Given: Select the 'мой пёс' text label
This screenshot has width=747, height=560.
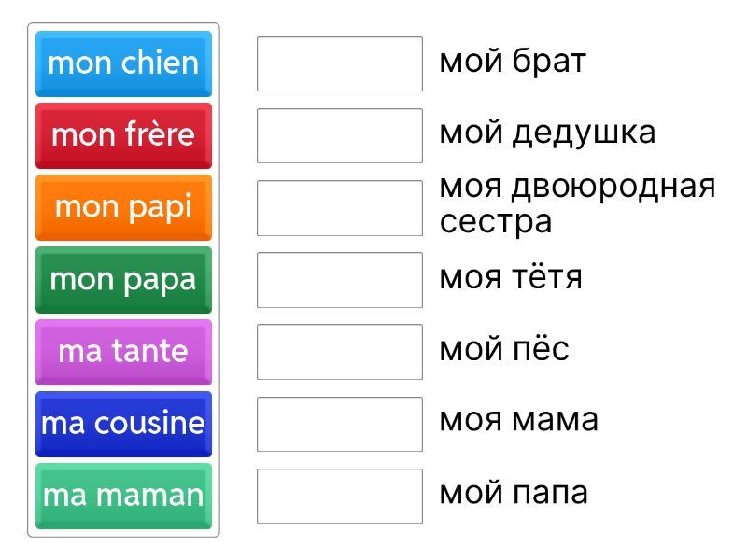Looking at the screenshot, I should (x=504, y=349).
